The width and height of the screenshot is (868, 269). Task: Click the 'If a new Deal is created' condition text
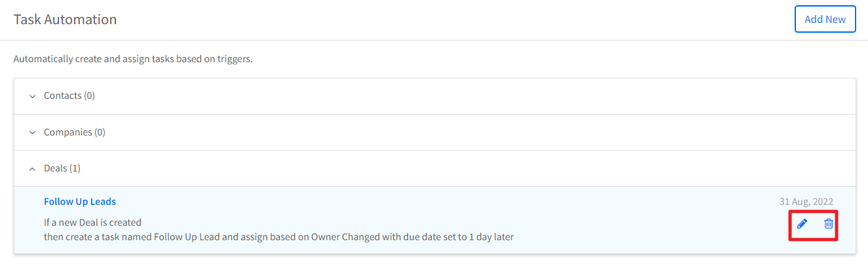tap(92, 223)
